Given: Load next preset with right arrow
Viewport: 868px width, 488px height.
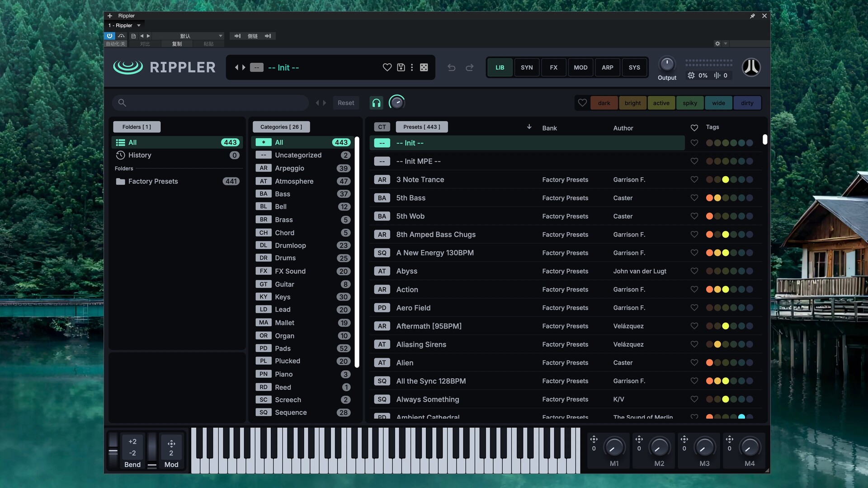Looking at the screenshot, I should pyautogui.click(x=244, y=67).
